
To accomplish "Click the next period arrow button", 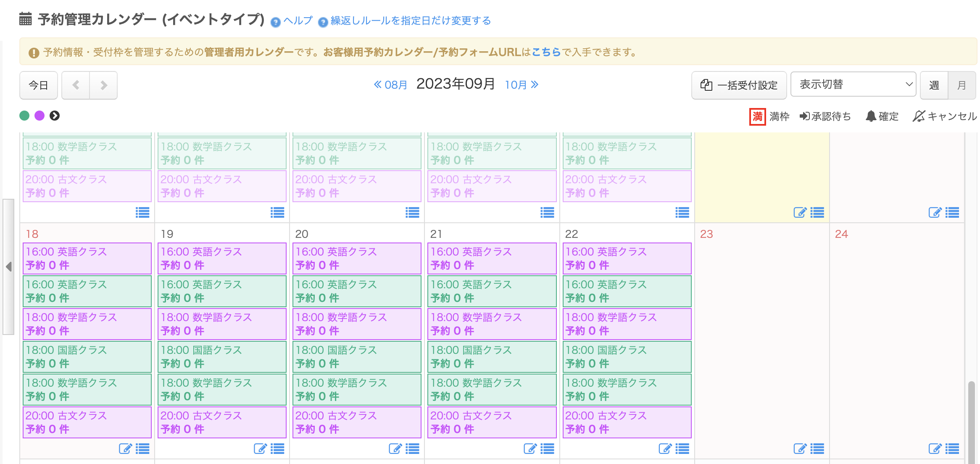I will point(103,85).
